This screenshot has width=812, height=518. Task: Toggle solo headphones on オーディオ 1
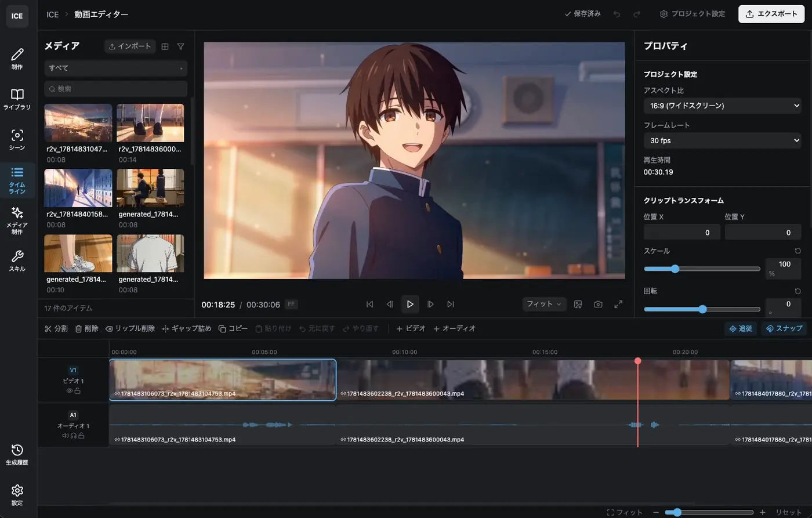[x=73, y=436]
